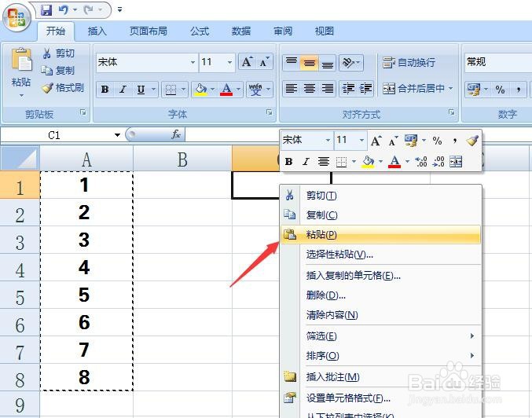Click the redo icon

[x=88, y=10]
